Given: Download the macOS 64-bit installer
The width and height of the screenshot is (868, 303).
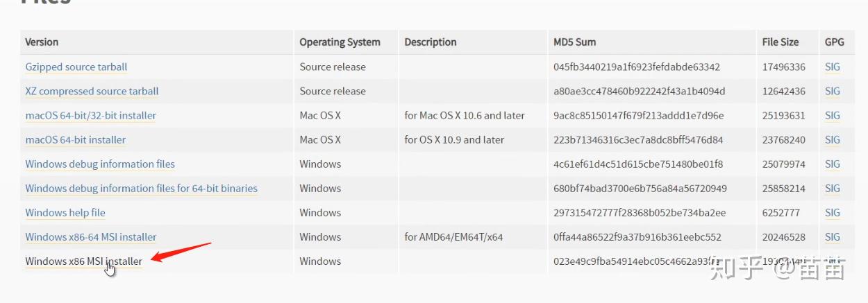Looking at the screenshot, I should (x=76, y=140).
